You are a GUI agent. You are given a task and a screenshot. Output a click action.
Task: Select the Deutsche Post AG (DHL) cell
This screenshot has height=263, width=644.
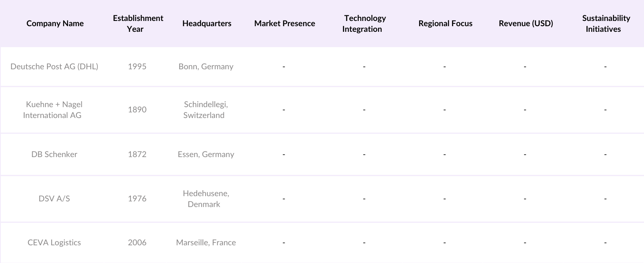54,66
